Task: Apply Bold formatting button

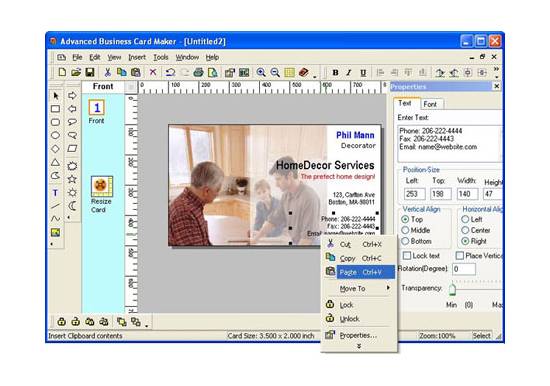Action: point(335,72)
